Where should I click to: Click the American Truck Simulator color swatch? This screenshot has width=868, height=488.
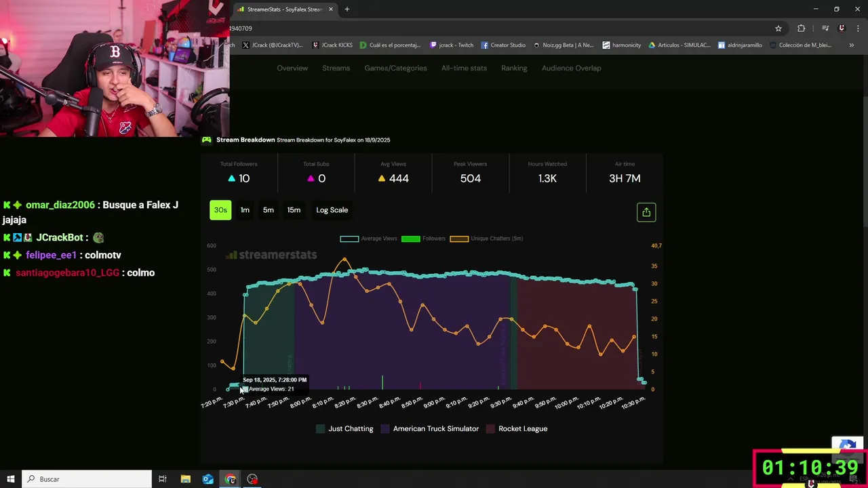pyautogui.click(x=385, y=429)
